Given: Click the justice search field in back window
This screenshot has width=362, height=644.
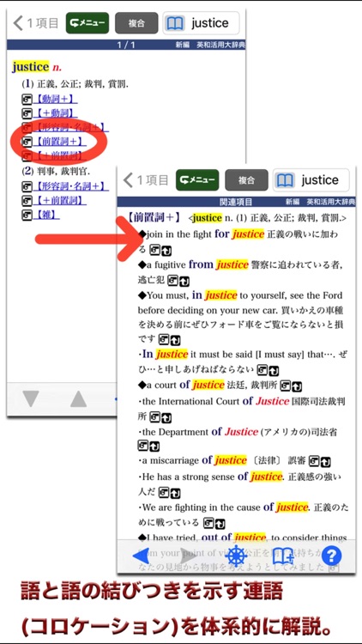Looking at the screenshot, I should [201, 23].
